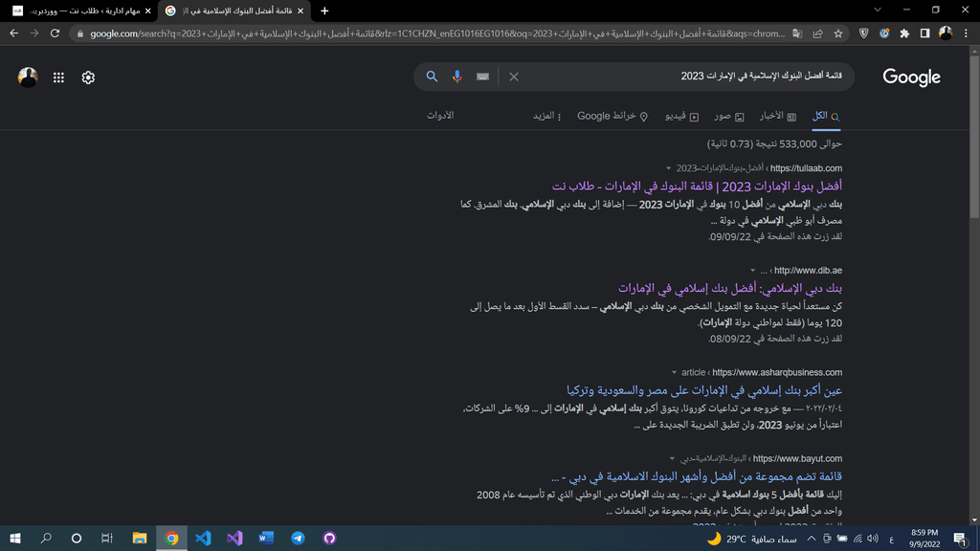Viewport: 980px width, 551px height.
Task: Switch to WordPress طلاب نت browser tab
Action: click(81, 11)
